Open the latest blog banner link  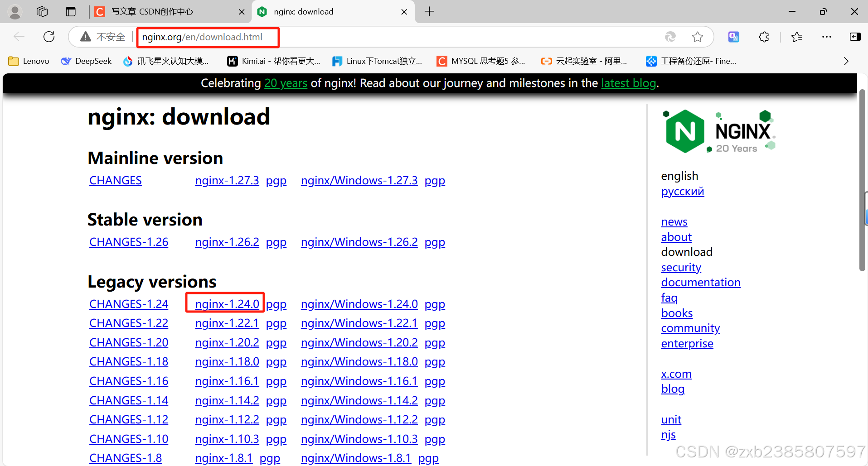(628, 83)
